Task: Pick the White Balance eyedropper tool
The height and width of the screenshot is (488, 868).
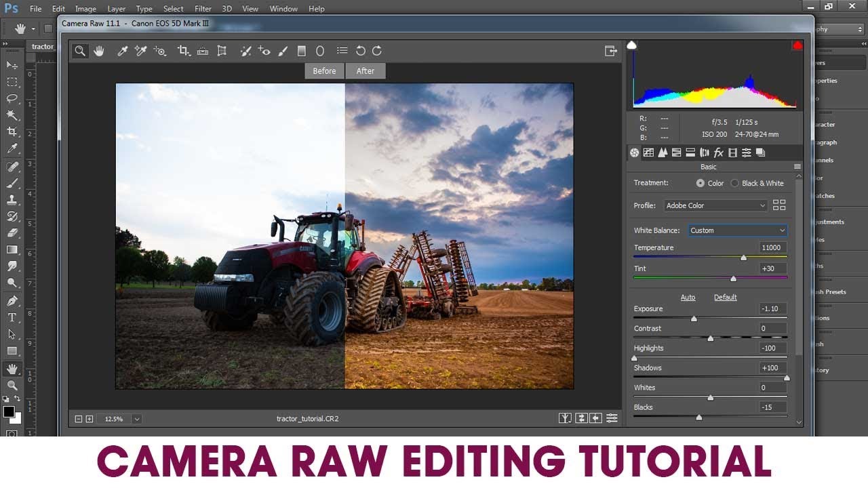Action: click(123, 51)
